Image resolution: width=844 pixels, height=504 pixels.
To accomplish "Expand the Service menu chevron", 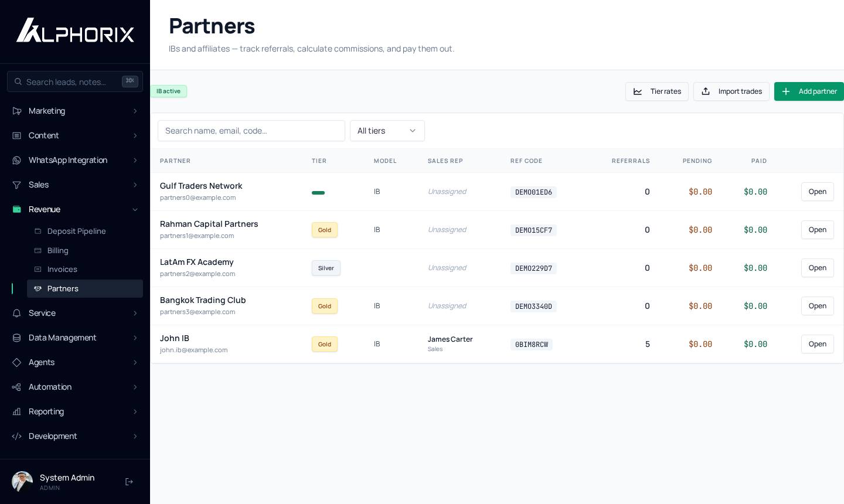I will click(x=135, y=313).
